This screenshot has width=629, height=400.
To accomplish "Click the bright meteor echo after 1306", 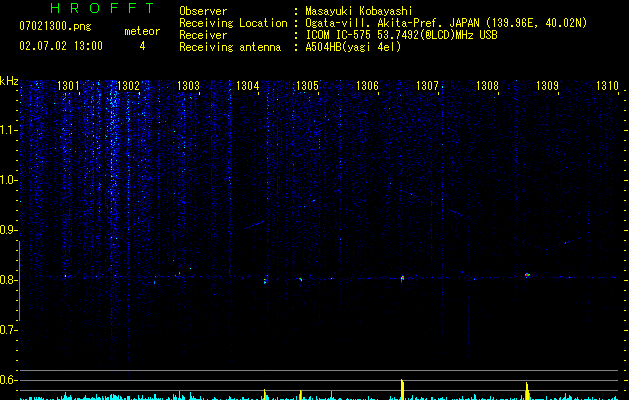I will (x=402, y=278).
